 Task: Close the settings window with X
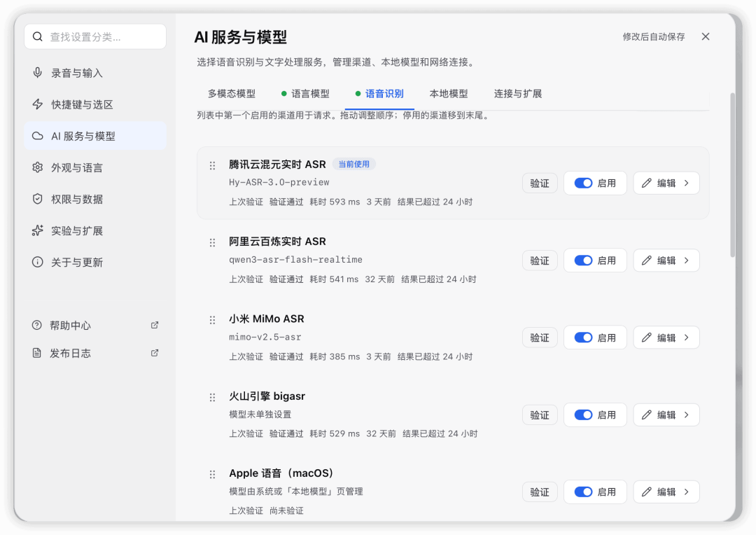[x=706, y=36]
